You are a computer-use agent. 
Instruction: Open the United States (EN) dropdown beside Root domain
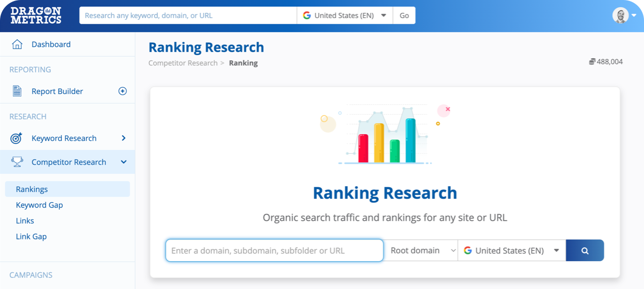tap(511, 250)
